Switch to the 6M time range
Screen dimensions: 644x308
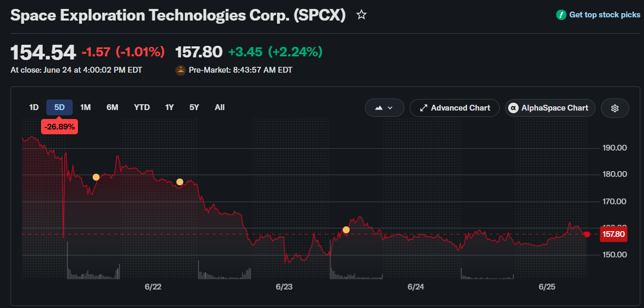(112, 107)
